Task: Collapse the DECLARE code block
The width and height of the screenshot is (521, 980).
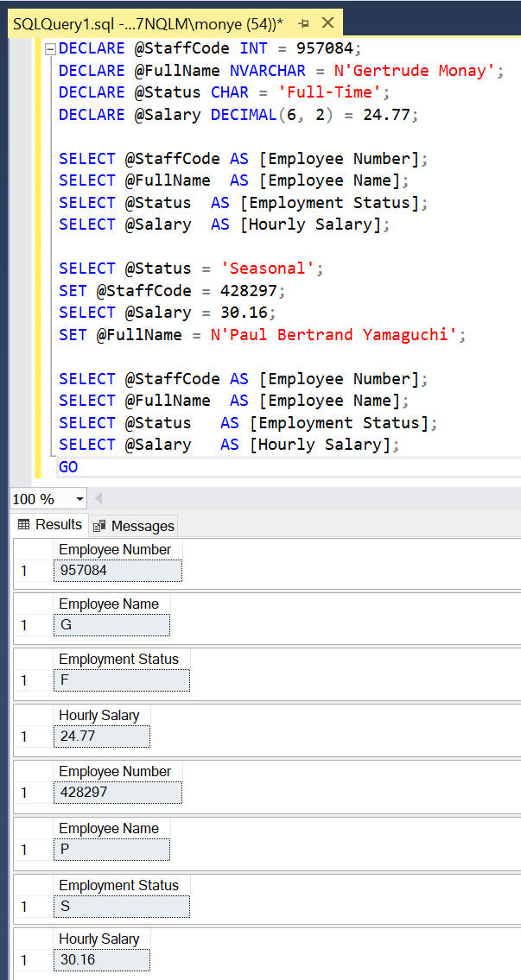Action: click(50, 48)
